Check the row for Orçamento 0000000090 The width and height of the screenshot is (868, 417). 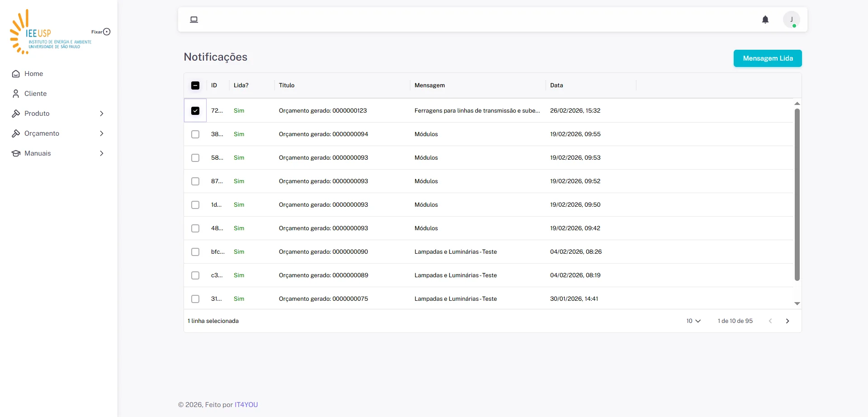tap(195, 252)
